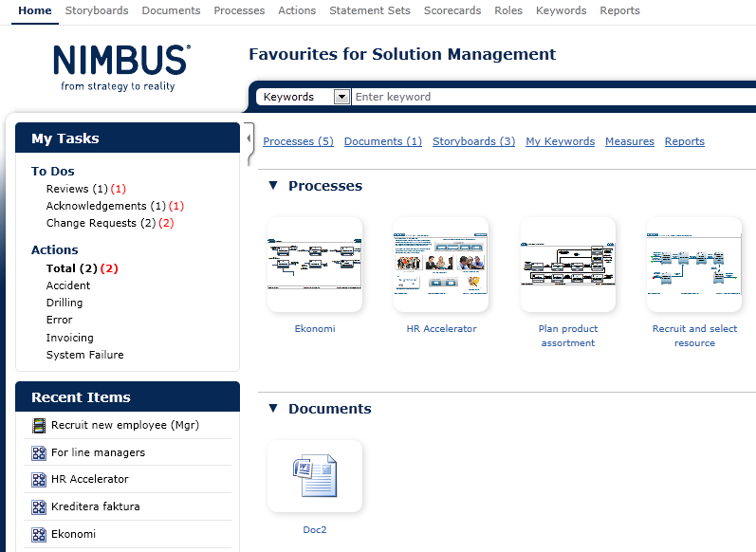Click the Actions heading in My Tasks

(54, 249)
